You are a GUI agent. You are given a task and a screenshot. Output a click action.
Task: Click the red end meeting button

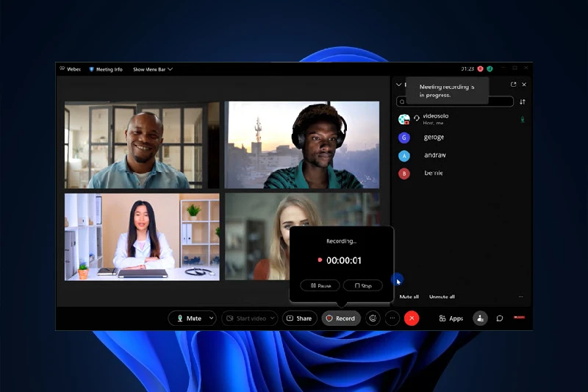tap(412, 318)
